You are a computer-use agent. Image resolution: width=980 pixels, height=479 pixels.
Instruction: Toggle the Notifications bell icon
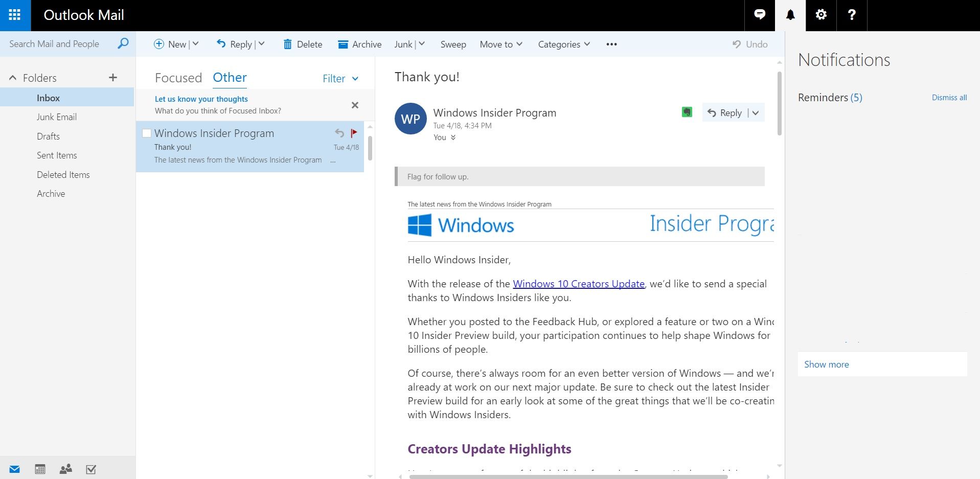[x=790, y=14]
